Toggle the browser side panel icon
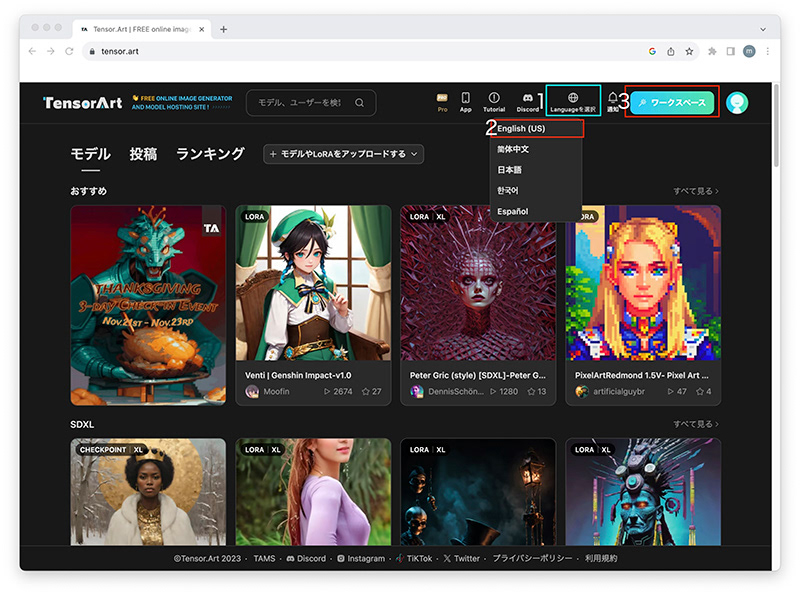 click(731, 51)
